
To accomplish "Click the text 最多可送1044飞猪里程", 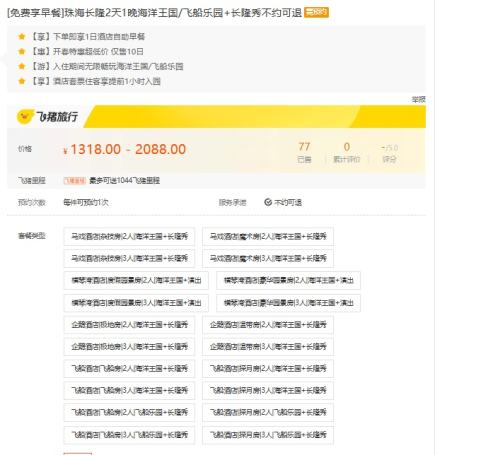I will click(x=125, y=181).
